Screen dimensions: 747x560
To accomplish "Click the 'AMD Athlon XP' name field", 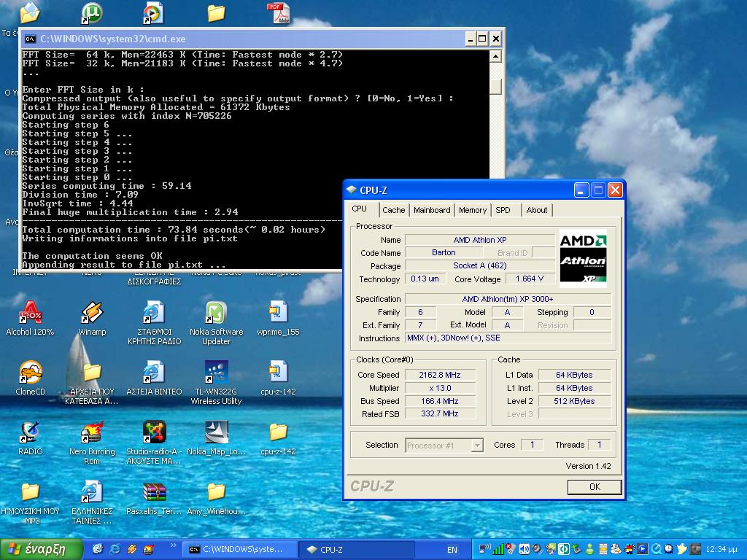I will (480, 240).
